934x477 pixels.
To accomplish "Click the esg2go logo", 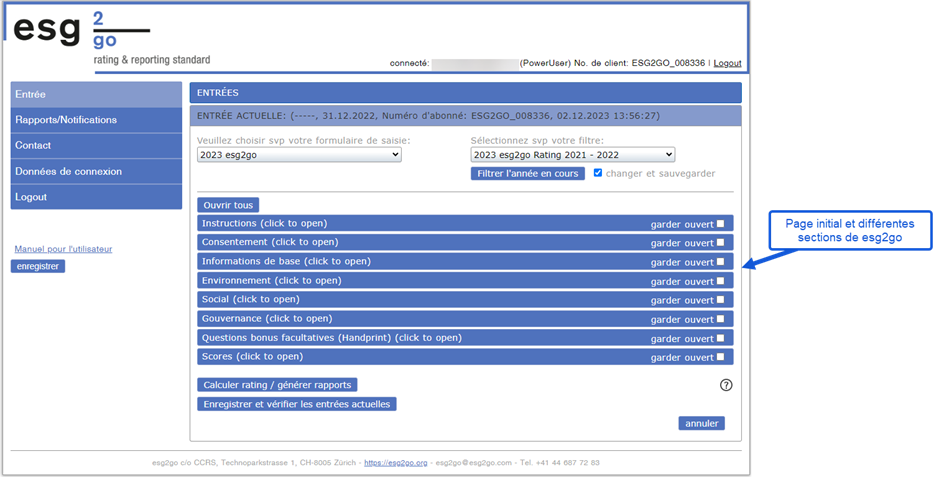I will 110,37.
